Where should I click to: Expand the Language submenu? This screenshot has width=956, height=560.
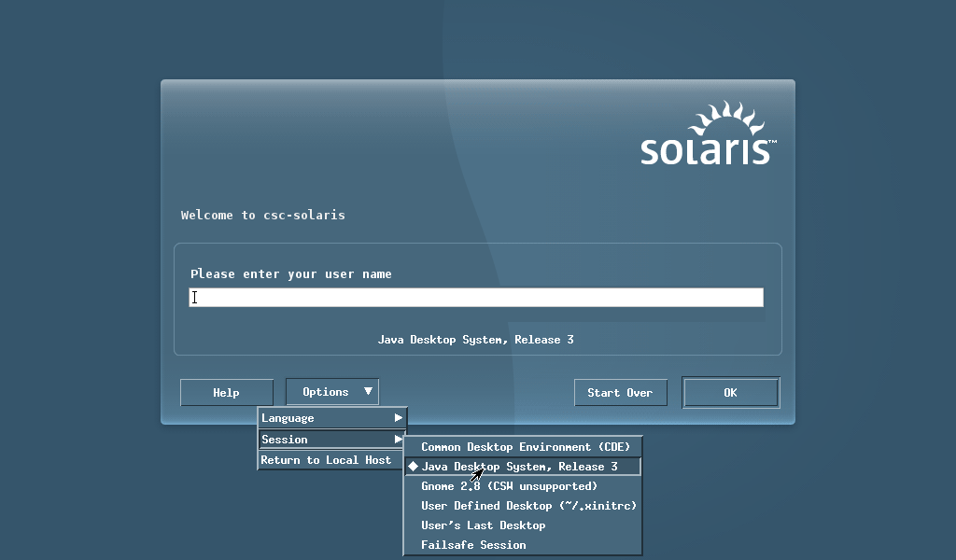click(x=331, y=418)
